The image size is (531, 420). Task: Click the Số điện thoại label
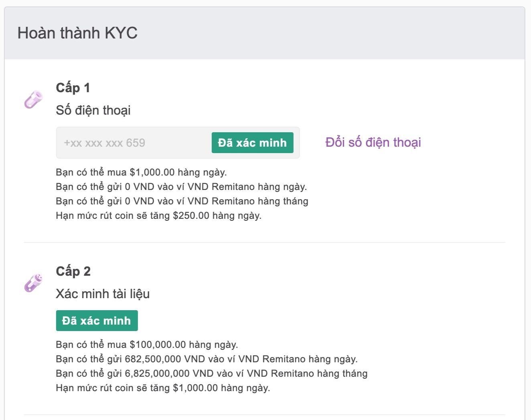tap(93, 110)
